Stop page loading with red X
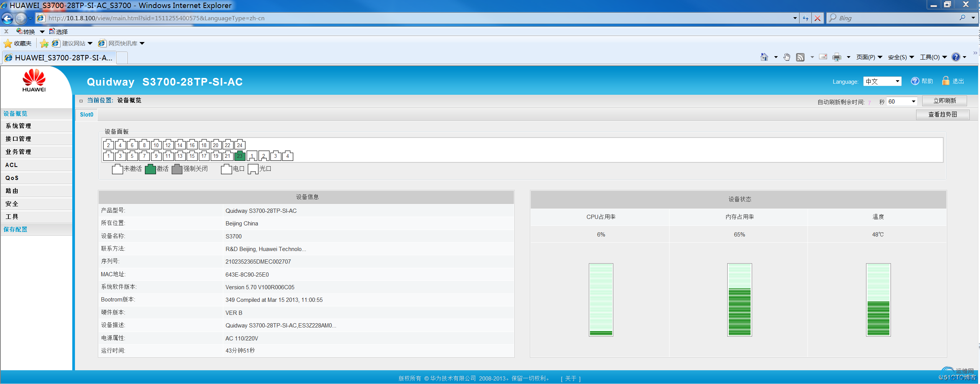980x384 pixels. [817, 18]
